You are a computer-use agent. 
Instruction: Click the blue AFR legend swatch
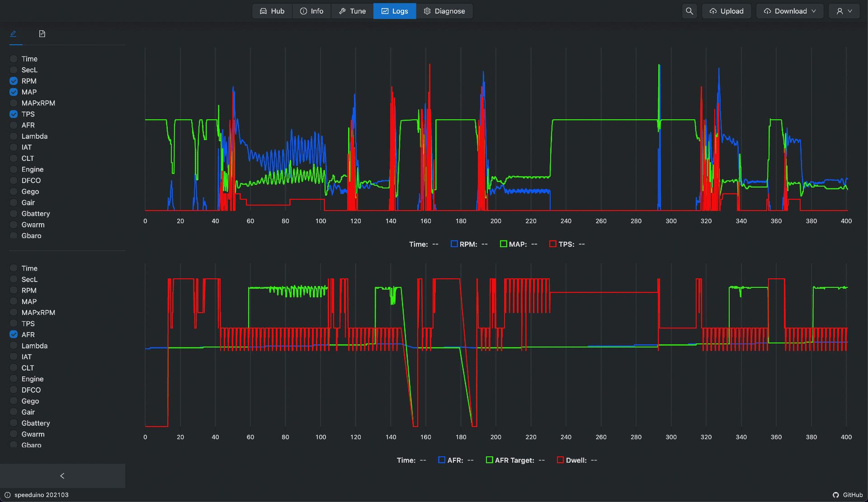tap(442, 460)
